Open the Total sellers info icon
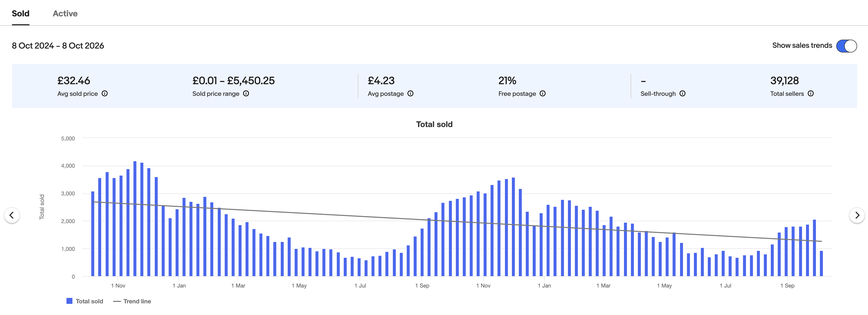This screenshot has width=868, height=315. point(811,94)
